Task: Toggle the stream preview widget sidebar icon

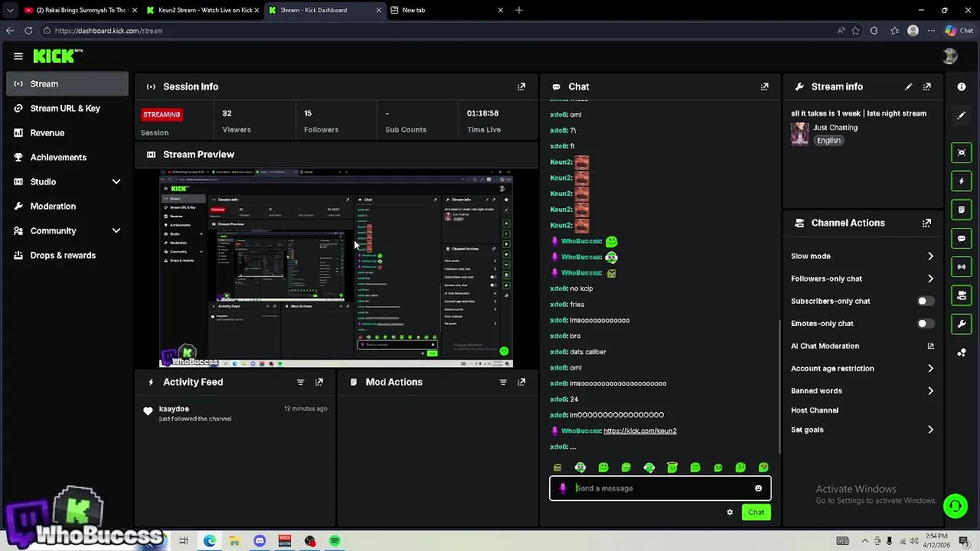Action: click(962, 152)
